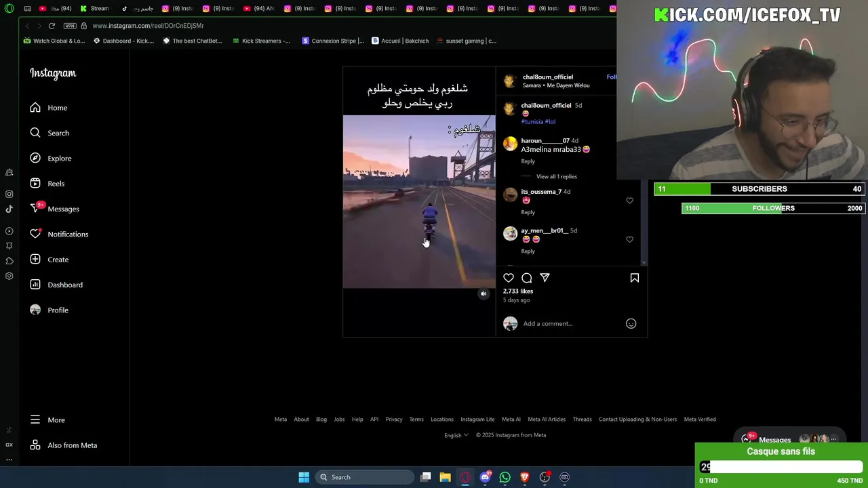
Task: Open the floating Messages panel
Action: (x=789, y=439)
